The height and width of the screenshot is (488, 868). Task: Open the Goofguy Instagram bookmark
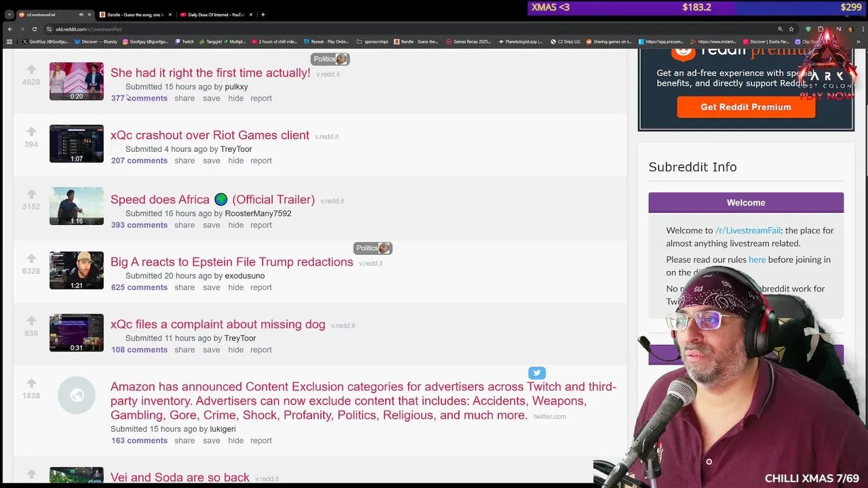(x=146, y=41)
